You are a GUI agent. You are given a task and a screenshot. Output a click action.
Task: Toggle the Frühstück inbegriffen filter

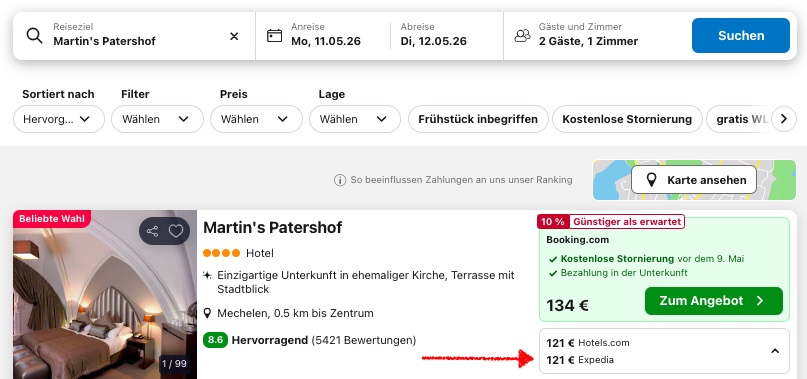tap(478, 119)
